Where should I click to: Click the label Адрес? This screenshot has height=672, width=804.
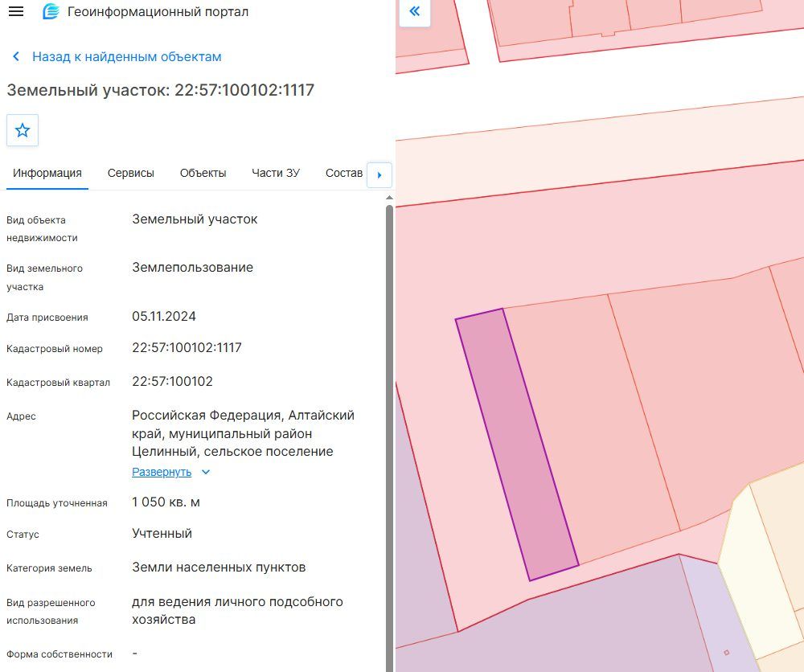(x=21, y=416)
